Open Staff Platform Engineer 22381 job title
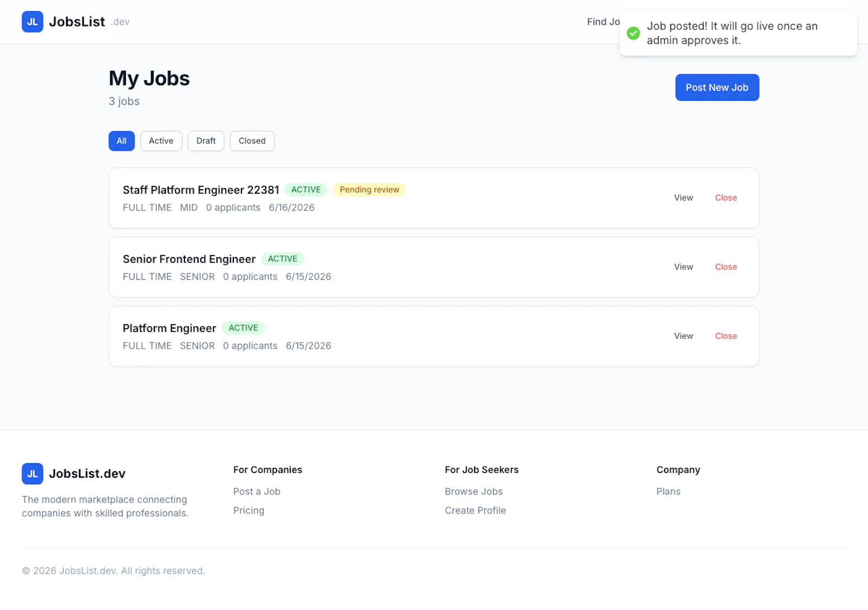This screenshot has height=610, width=868. 201,190
